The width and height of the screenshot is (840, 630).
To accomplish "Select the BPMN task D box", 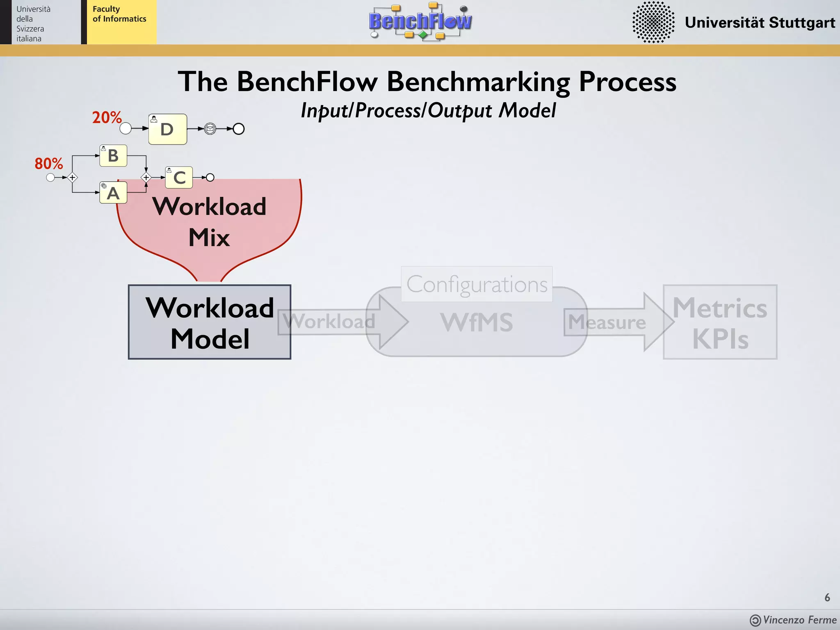I will tap(168, 129).
